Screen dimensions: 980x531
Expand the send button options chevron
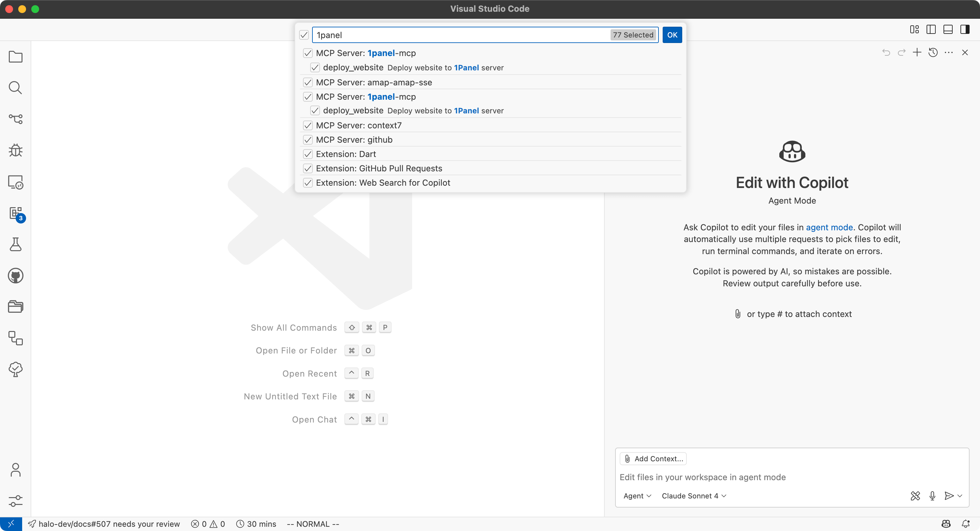(960, 495)
